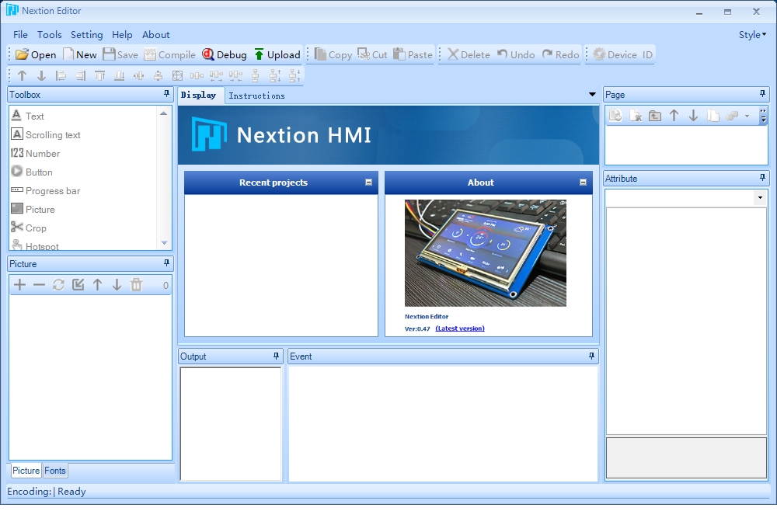Screen dimensions: 777x532
Task: Select the Progress bar component
Action: 46,191
